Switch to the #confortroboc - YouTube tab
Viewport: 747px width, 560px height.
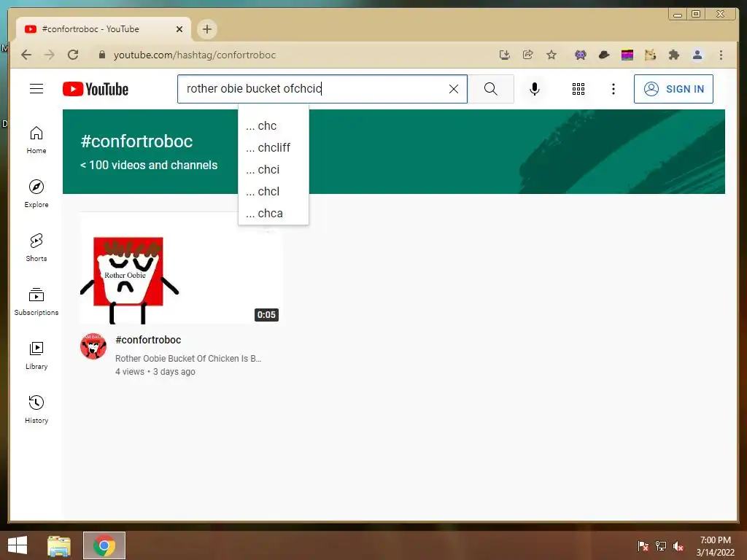102,29
